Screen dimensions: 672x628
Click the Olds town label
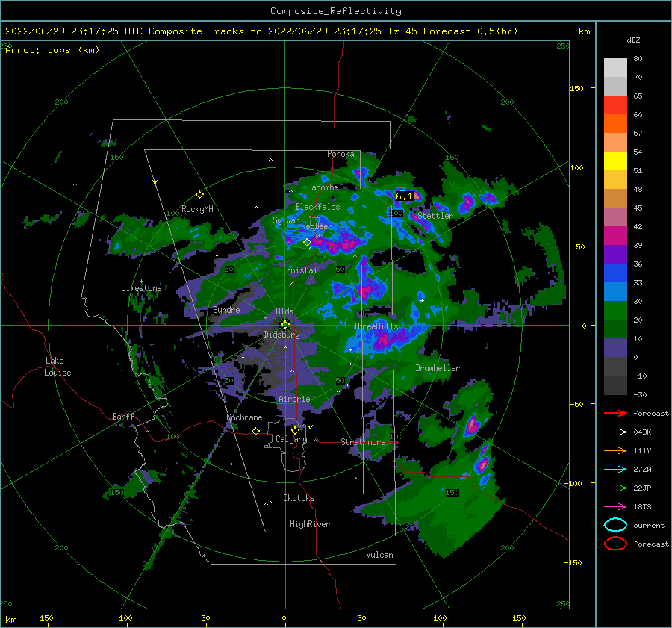(x=284, y=311)
